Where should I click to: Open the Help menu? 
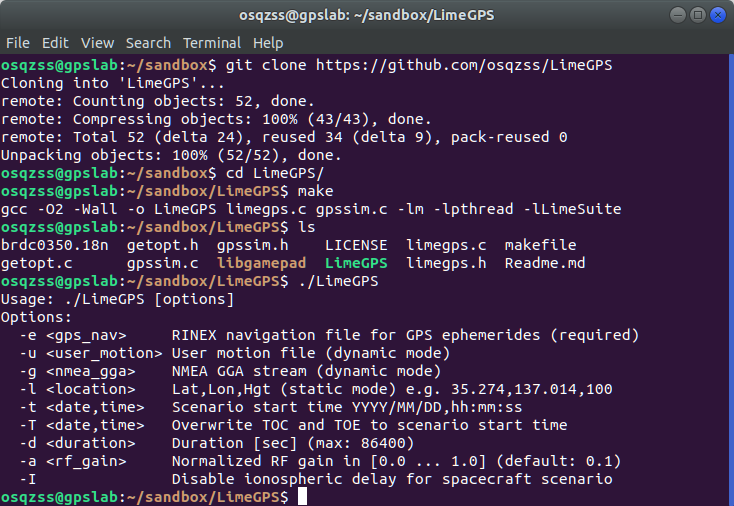coord(268,43)
